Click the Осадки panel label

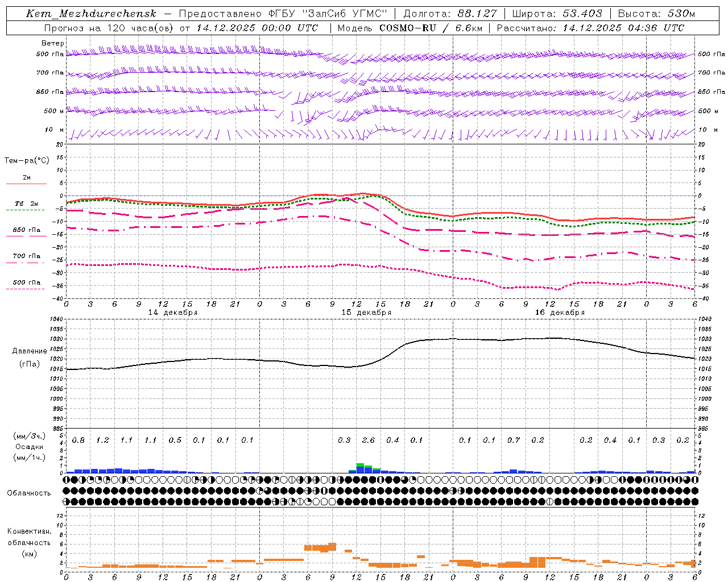[x=30, y=447]
